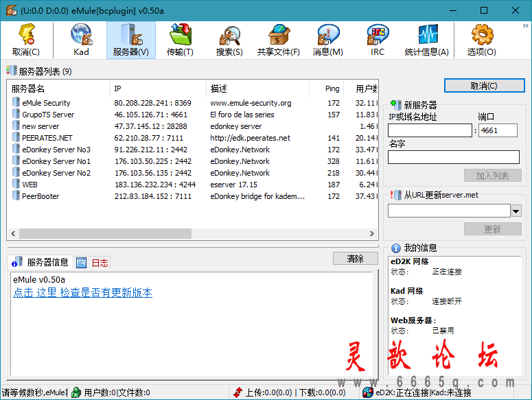Click the server icon beside PEERATES.NET

[16, 137]
